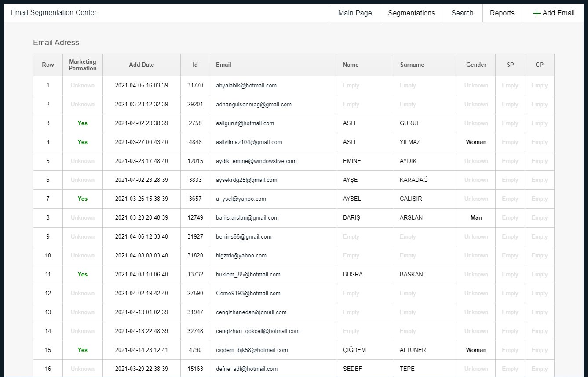
Task: Click the Id column header
Action: coord(195,65)
